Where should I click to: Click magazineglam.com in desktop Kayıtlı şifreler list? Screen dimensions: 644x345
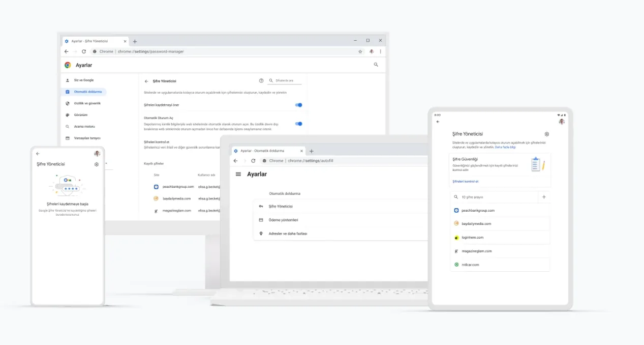coord(177,210)
